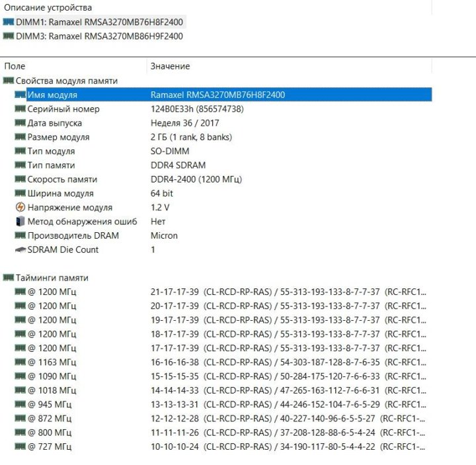476x465 pixels.
Task: Click the icon beside @ 727 МГц
Action: pos(20,446)
